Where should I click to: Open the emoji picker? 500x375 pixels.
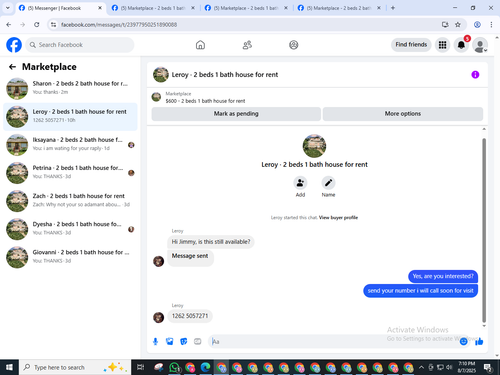(x=463, y=341)
